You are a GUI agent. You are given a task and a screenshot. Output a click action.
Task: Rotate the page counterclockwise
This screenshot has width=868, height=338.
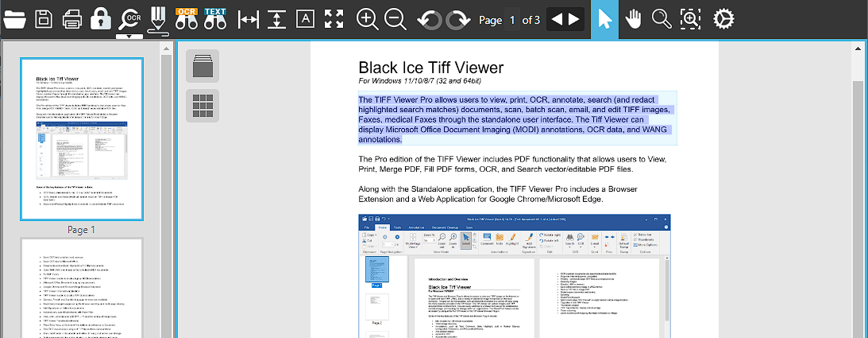[430, 19]
